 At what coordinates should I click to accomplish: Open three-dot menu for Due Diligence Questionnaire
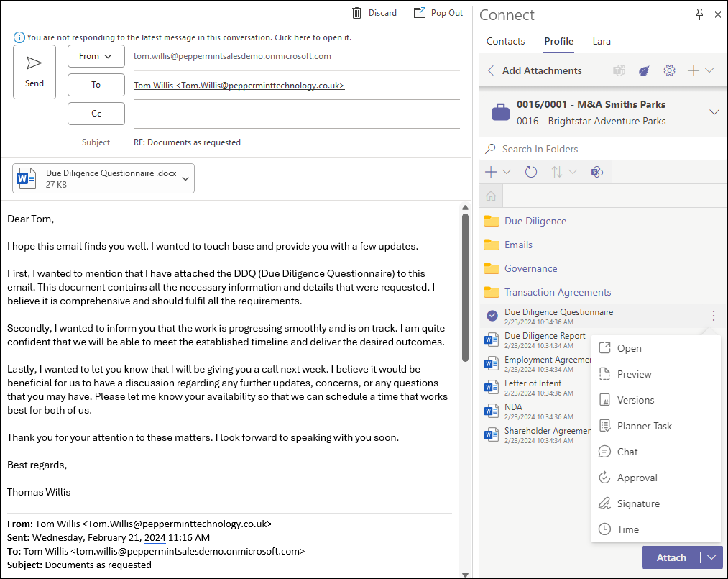pyautogui.click(x=713, y=316)
